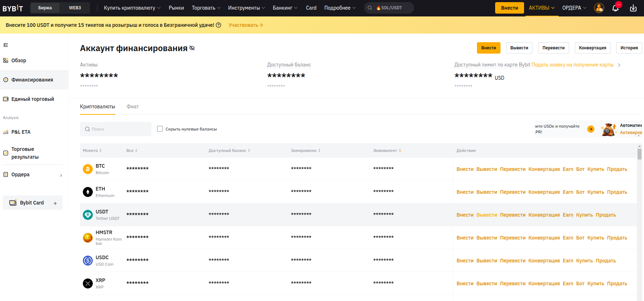Click the download app icon

click(x=633, y=8)
